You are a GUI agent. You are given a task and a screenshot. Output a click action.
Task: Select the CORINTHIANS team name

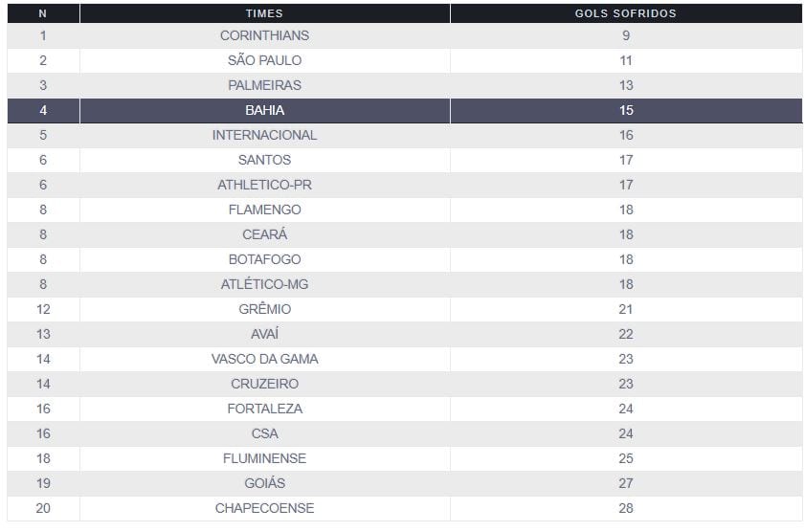(264, 35)
